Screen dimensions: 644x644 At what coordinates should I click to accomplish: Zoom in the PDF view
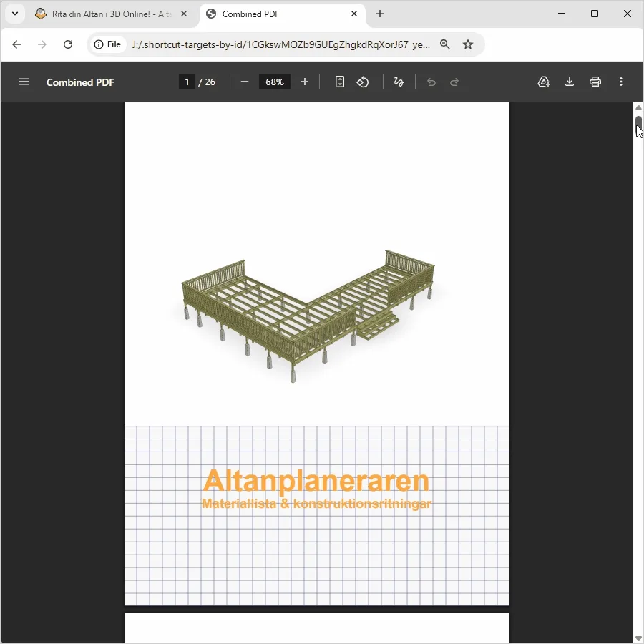(x=304, y=82)
